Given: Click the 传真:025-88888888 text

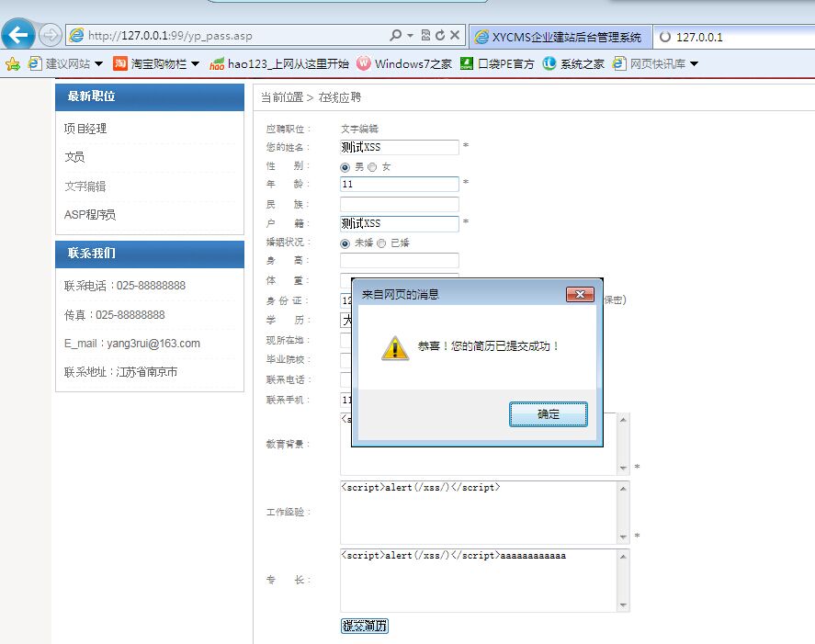Looking at the screenshot, I should point(114,314).
